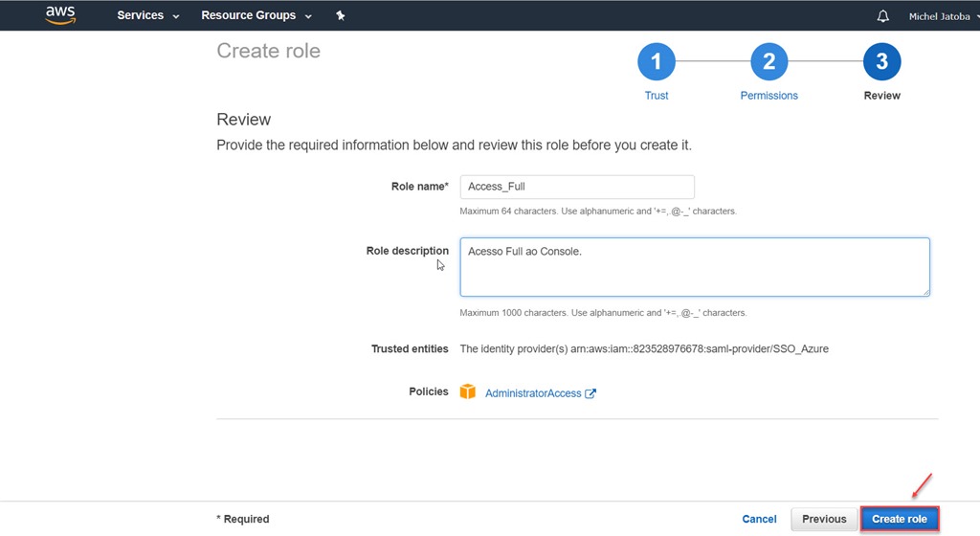Image resolution: width=980 pixels, height=536 pixels.
Task: Open the Michel Jatoba account menu
Action: click(x=944, y=16)
